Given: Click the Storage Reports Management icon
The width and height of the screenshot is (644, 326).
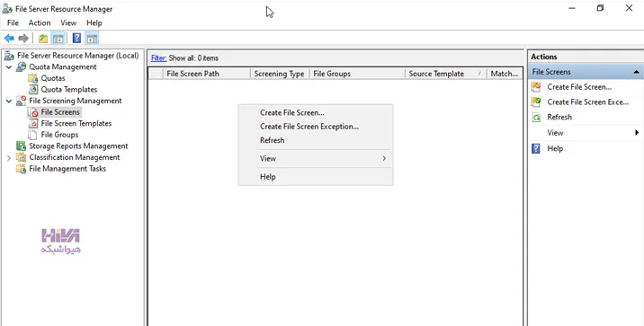Looking at the screenshot, I should click(21, 146).
